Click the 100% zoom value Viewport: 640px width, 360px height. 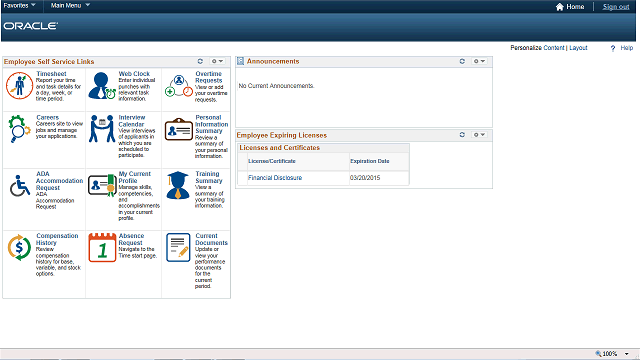pyautogui.click(x=610, y=354)
